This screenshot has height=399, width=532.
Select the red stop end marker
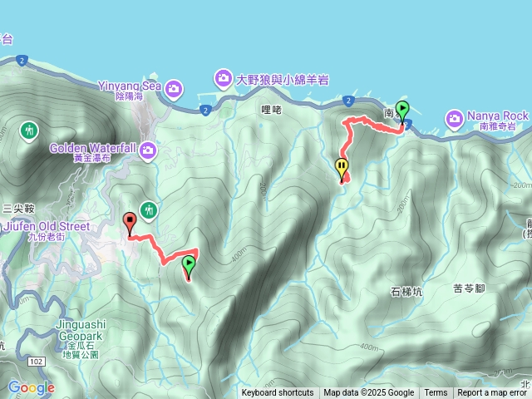tap(130, 222)
